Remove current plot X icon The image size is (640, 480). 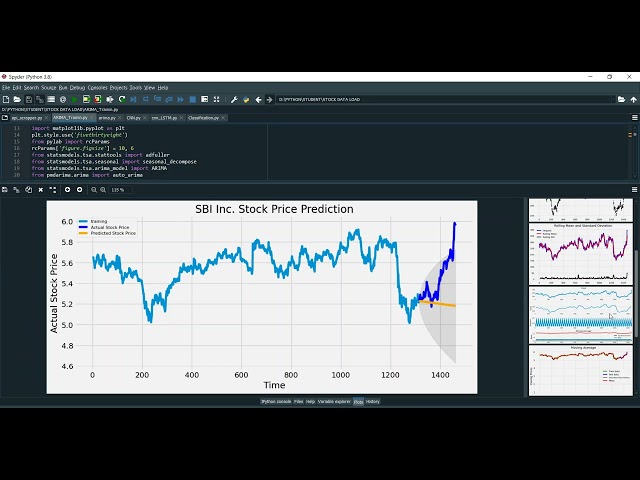click(x=40, y=190)
